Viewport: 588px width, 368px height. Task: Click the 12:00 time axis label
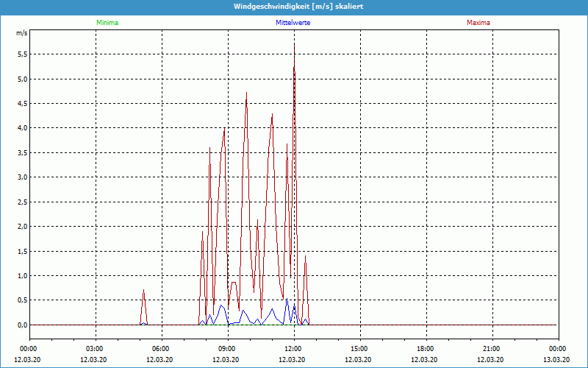click(293, 349)
